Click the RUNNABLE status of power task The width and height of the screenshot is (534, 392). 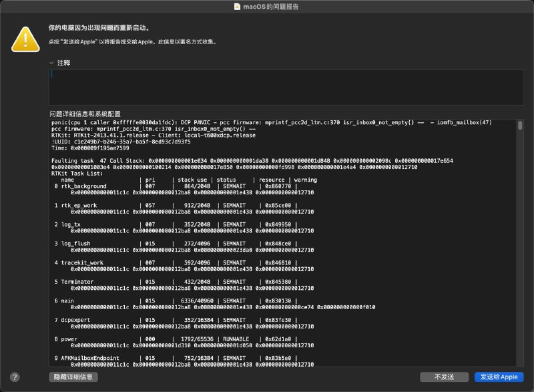click(x=236, y=339)
